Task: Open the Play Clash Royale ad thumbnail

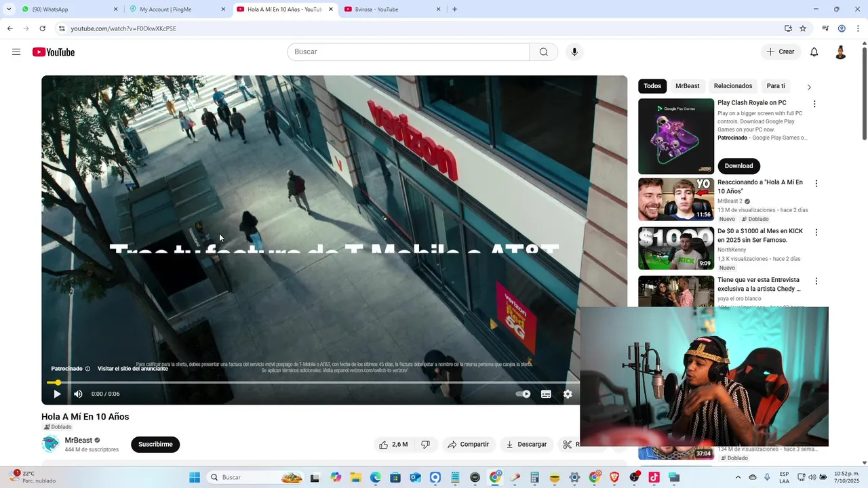Action: coord(676,136)
